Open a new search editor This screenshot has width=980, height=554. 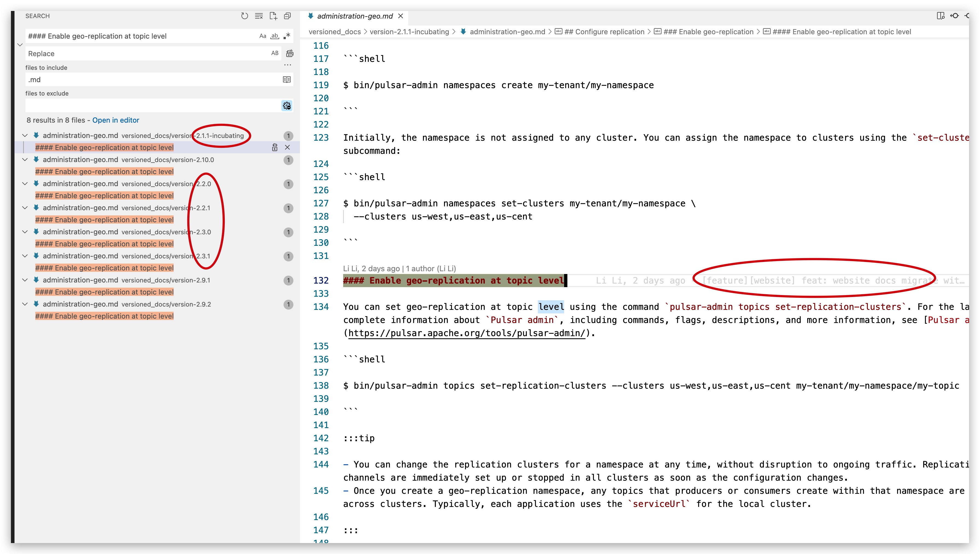[273, 16]
